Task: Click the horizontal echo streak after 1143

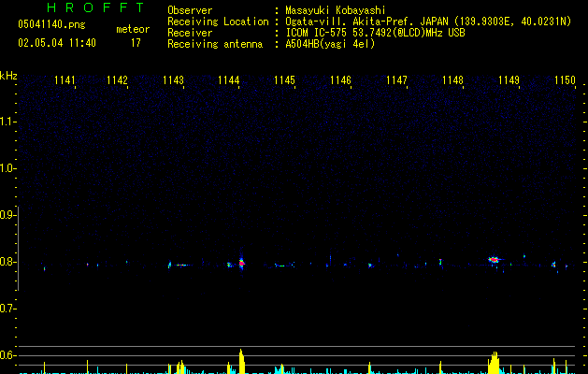Action: (x=181, y=265)
